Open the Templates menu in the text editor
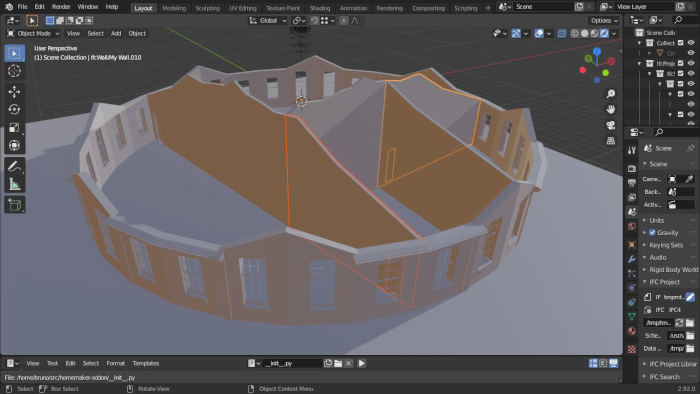This screenshot has width=700, height=394. pyautogui.click(x=146, y=363)
